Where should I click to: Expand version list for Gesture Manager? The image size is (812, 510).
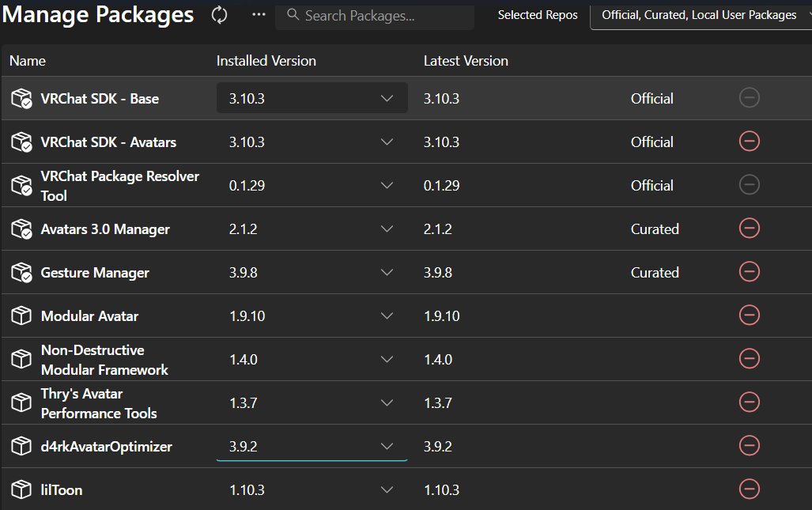coord(312,272)
